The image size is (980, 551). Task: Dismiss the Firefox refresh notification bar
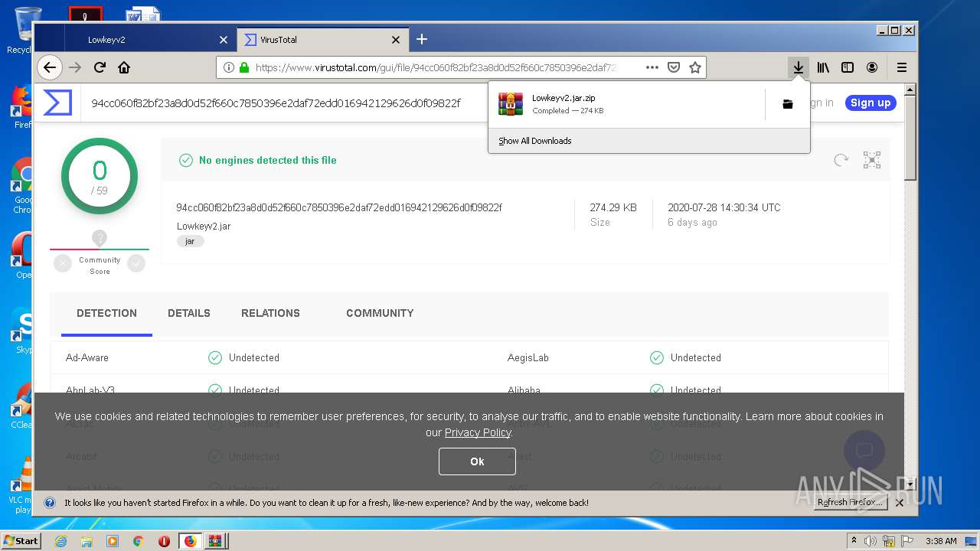pyautogui.click(x=900, y=503)
